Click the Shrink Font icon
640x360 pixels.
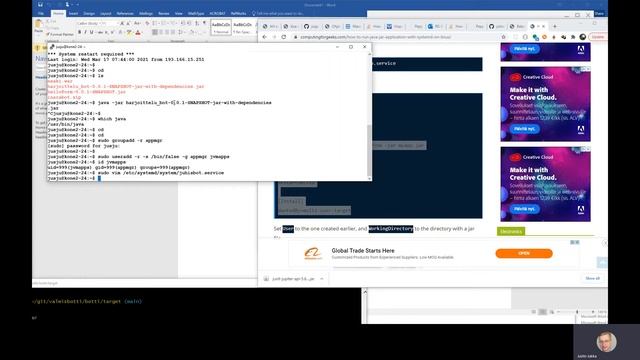[x=128, y=23]
